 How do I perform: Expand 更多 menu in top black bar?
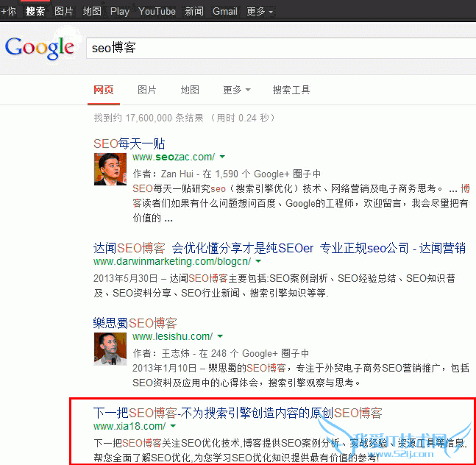coord(260,12)
